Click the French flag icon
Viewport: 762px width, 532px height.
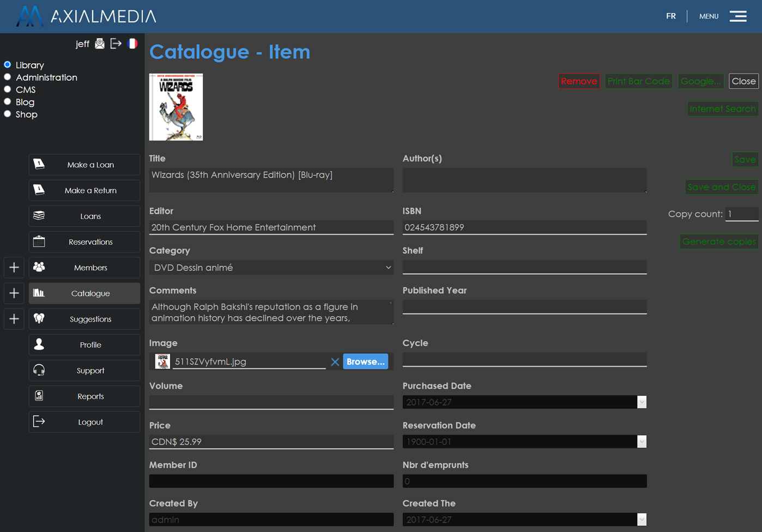point(132,44)
